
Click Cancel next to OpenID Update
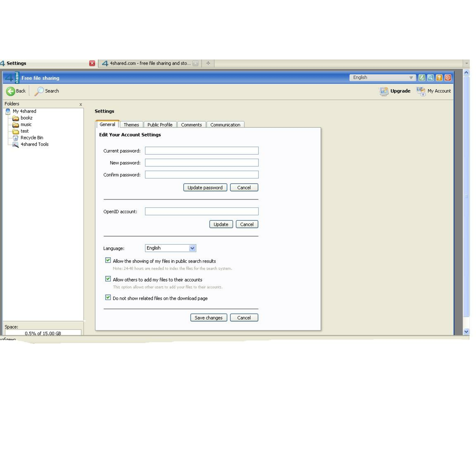[247, 224]
